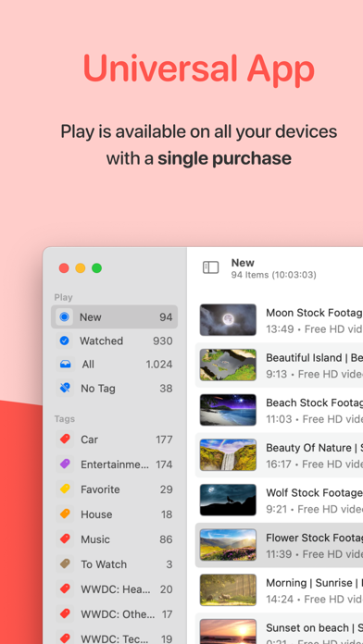
Task: Select the Moon Stock Footage title
Action: [x=315, y=313]
